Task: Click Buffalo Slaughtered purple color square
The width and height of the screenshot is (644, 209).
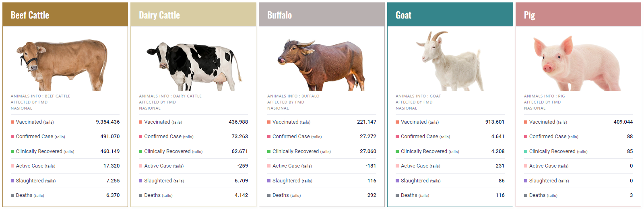Action: pos(269,181)
